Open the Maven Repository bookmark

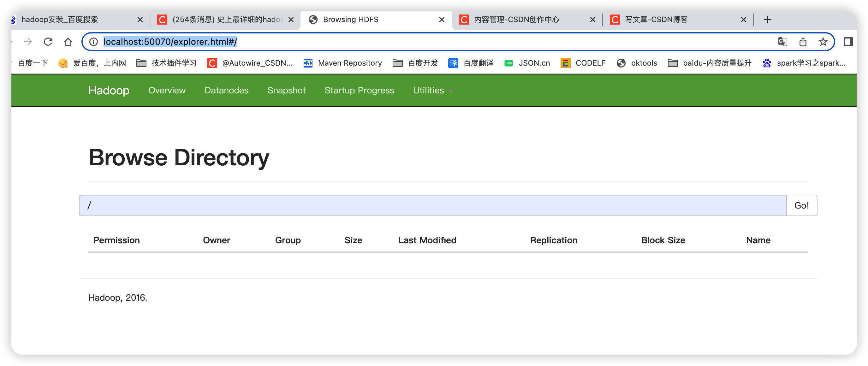pyautogui.click(x=342, y=63)
